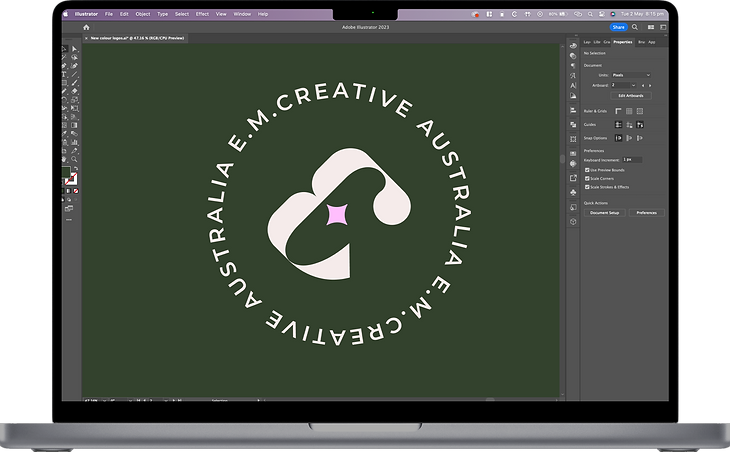This screenshot has height=452, width=730.
Task: Toggle the show rulers button
Action: [x=618, y=111]
